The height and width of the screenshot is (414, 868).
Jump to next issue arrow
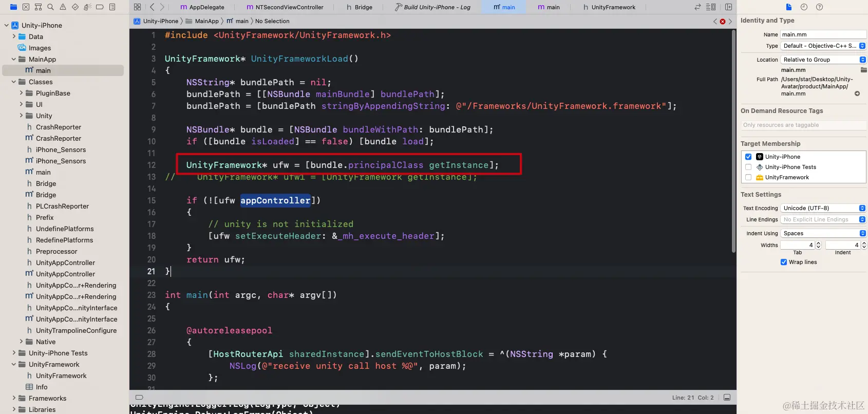point(730,22)
